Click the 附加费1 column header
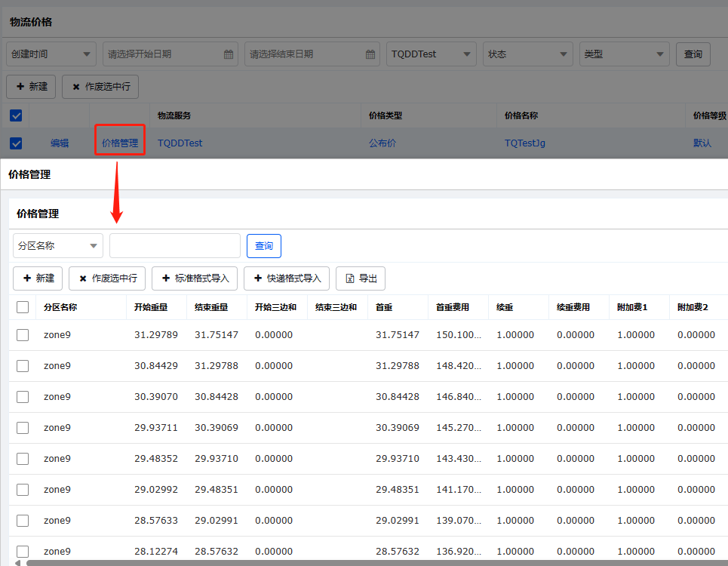This screenshot has height=566, width=728. click(x=632, y=307)
